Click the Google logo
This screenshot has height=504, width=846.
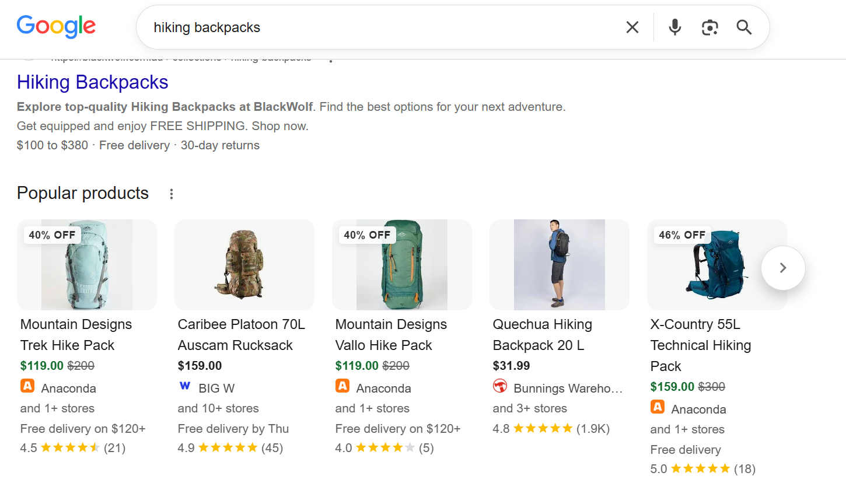pyautogui.click(x=56, y=26)
